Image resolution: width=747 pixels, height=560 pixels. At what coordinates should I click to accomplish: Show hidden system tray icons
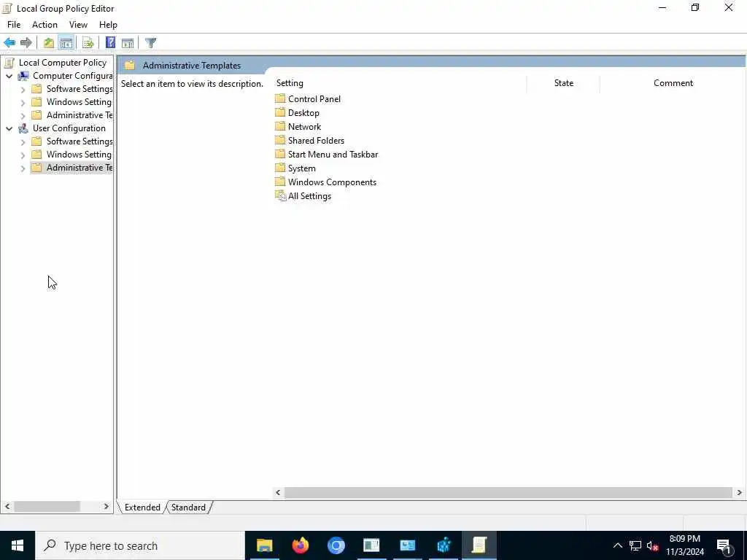coord(617,545)
